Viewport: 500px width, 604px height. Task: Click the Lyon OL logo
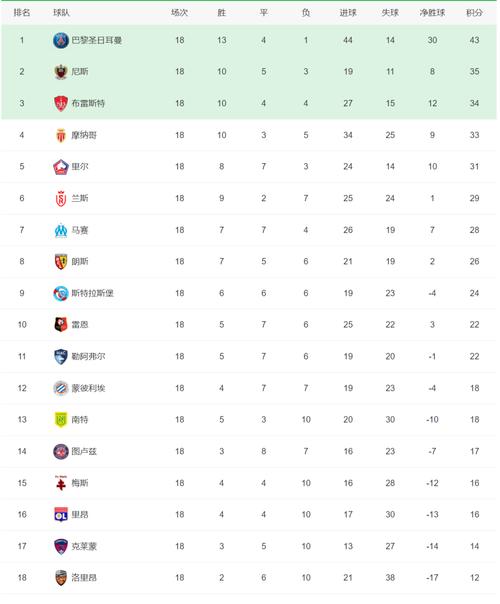point(60,515)
